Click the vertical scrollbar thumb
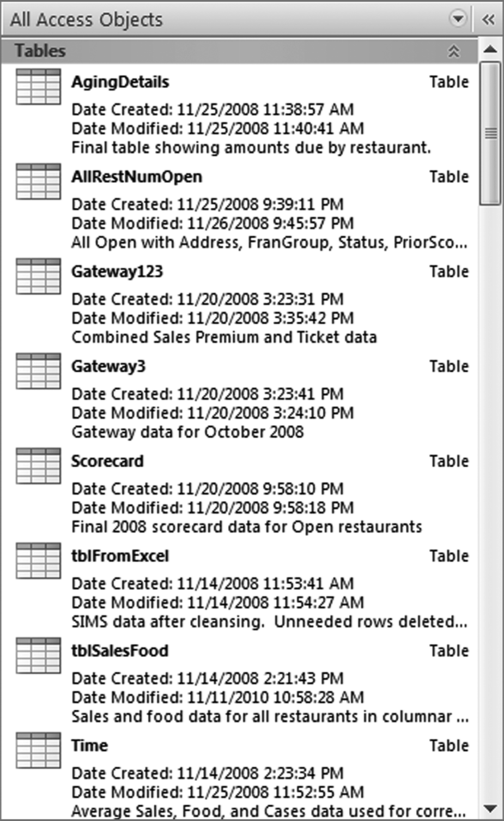This screenshot has width=504, height=821. [x=490, y=134]
